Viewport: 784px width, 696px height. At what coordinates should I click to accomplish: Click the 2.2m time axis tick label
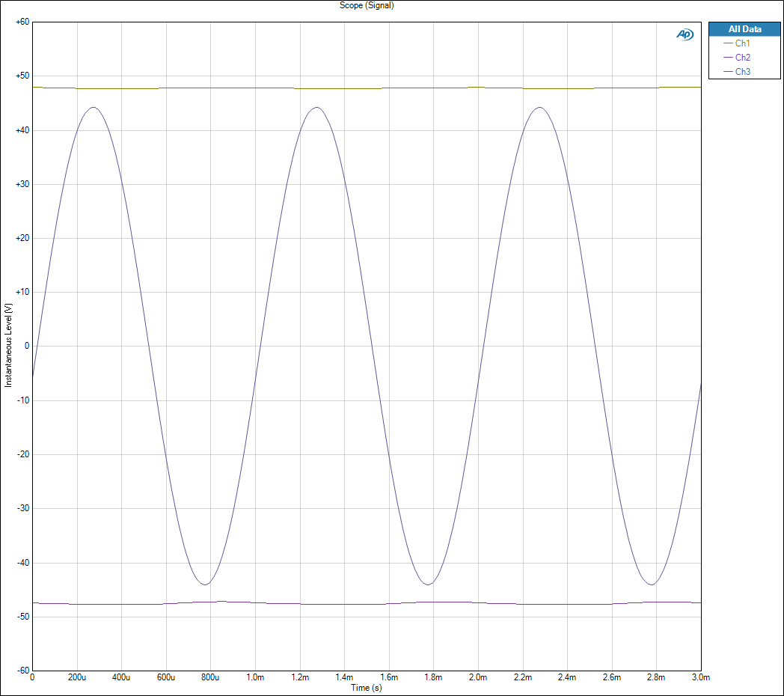click(523, 677)
